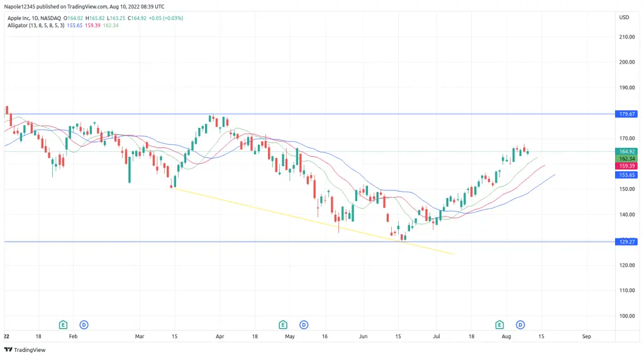Click the Aug label on time axis
644x357 pixels.
(506, 336)
